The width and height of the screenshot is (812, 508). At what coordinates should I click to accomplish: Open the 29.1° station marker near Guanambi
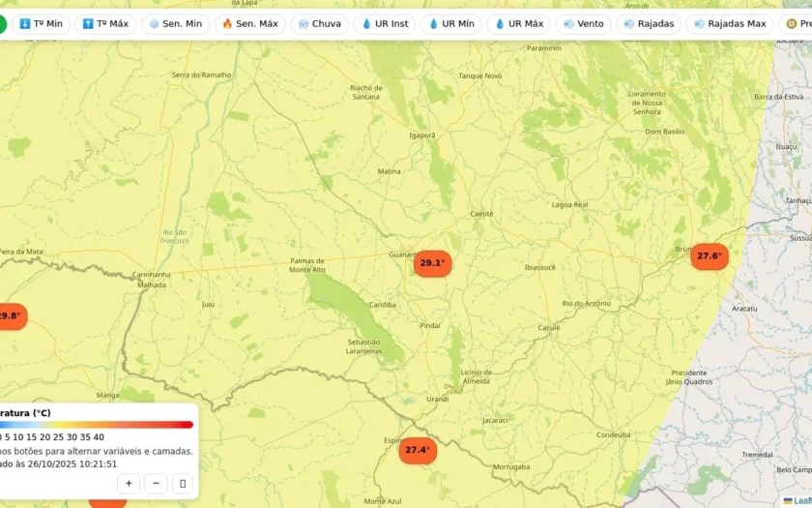click(x=432, y=263)
